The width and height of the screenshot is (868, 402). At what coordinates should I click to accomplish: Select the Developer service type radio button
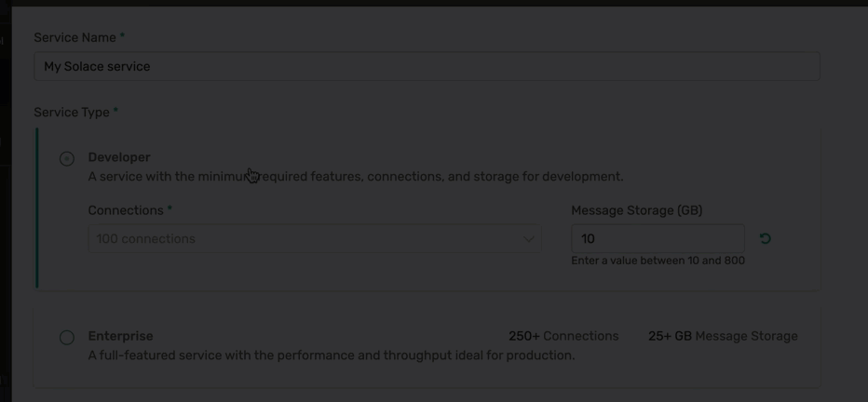click(67, 159)
